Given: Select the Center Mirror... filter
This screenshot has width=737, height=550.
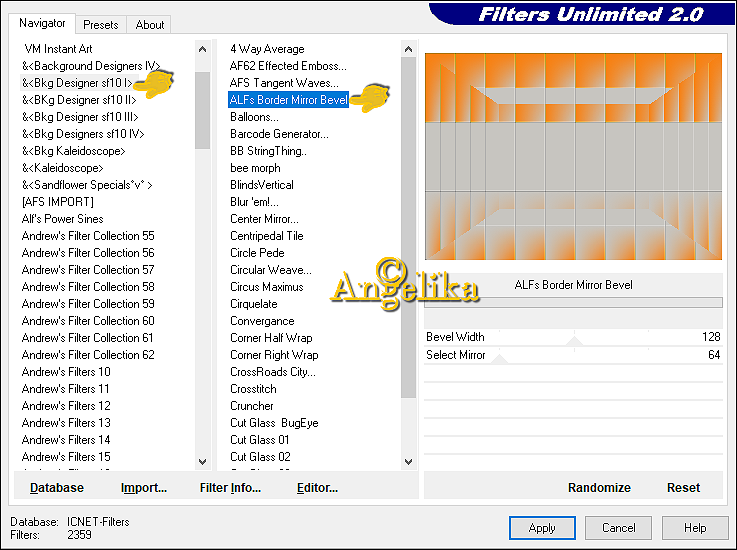Looking at the screenshot, I should point(264,219).
